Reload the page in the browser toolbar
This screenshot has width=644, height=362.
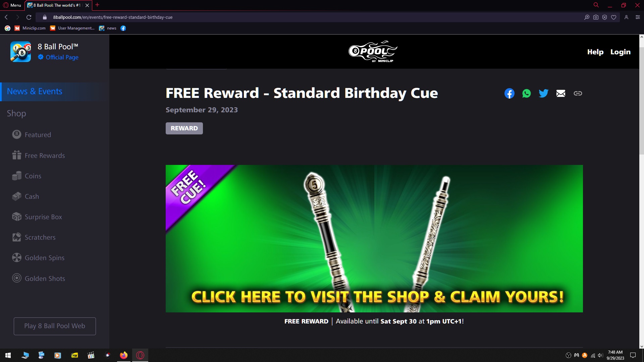click(29, 17)
